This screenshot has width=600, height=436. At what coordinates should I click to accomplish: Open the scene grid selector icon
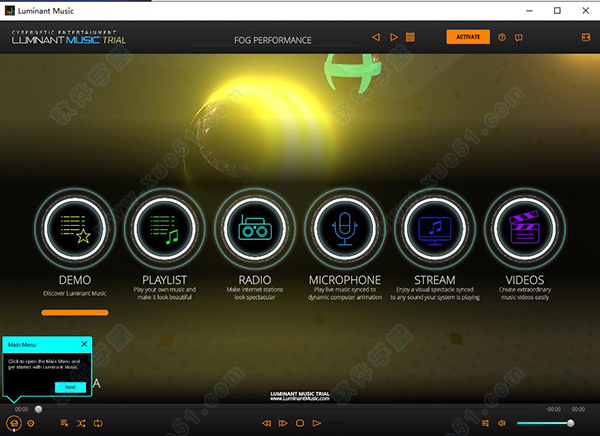pos(410,37)
